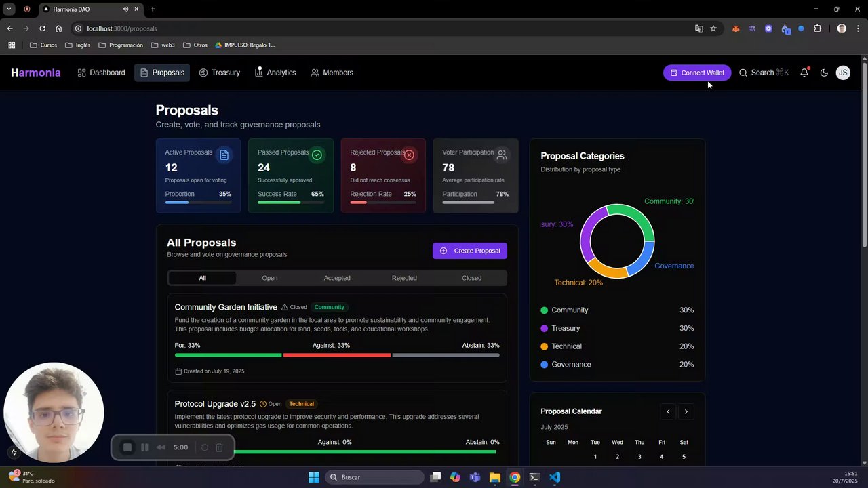Click the orange Technical legend dot
Viewport: 868px width, 488px height.
pyautogui.click(x=544, y=346)
